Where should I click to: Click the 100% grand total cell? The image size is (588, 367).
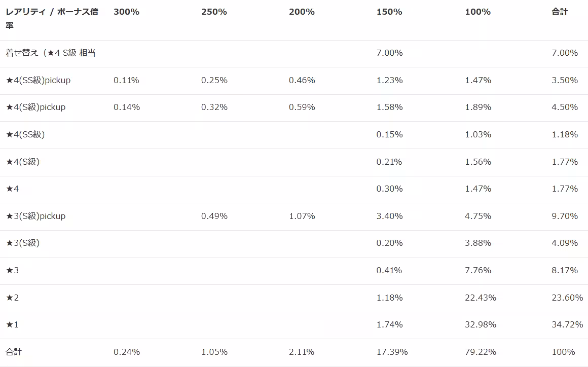point(563,352)
